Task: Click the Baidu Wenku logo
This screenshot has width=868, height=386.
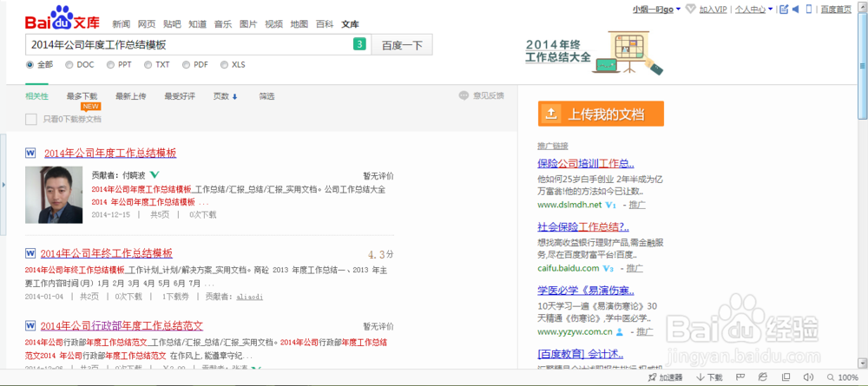Action: [62, 18]
